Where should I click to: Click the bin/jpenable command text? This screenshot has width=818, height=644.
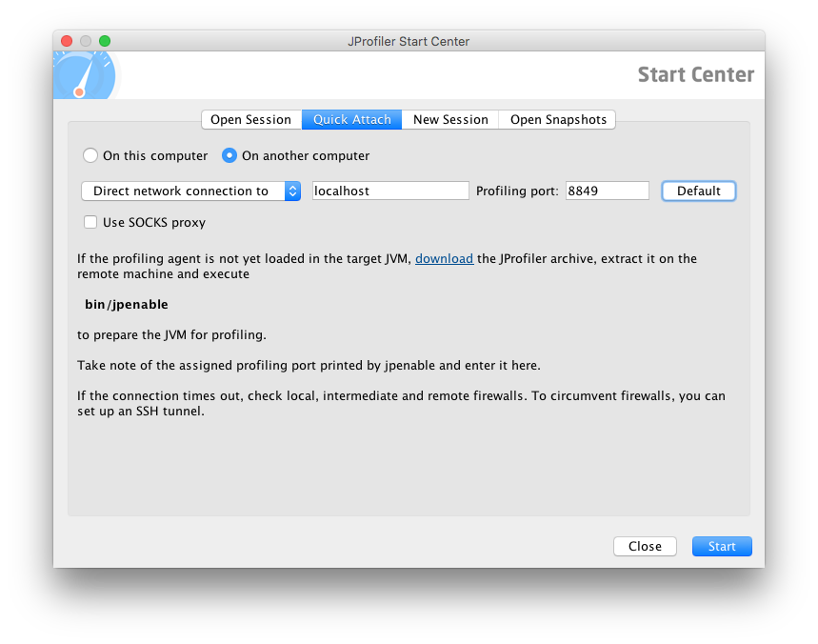(127, 304)
